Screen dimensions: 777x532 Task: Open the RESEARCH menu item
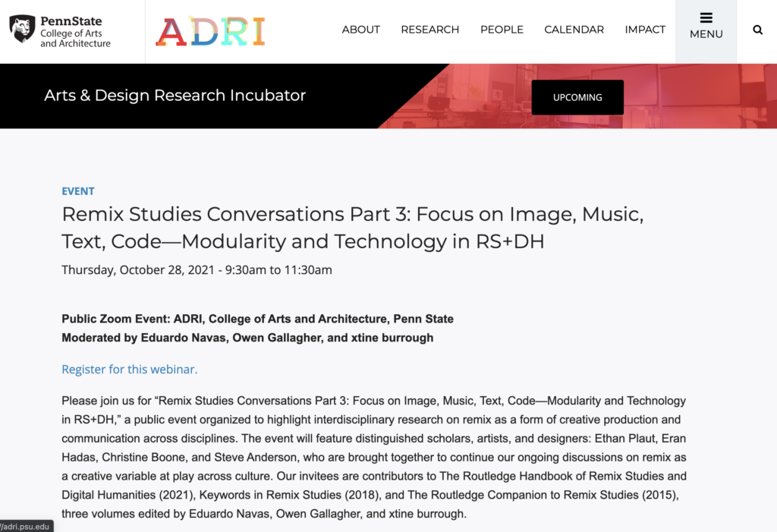(x=429, y=30)
